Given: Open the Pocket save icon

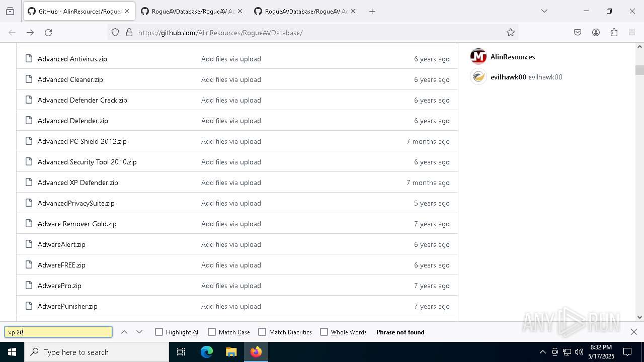Looking at the screenshot, I should click(x=578, y=33).
